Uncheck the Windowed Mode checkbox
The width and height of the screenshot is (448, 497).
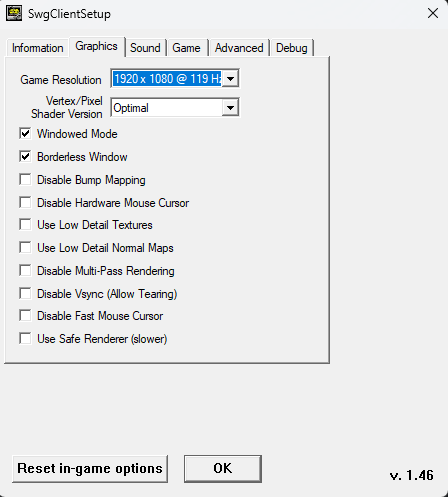point(25,134)
